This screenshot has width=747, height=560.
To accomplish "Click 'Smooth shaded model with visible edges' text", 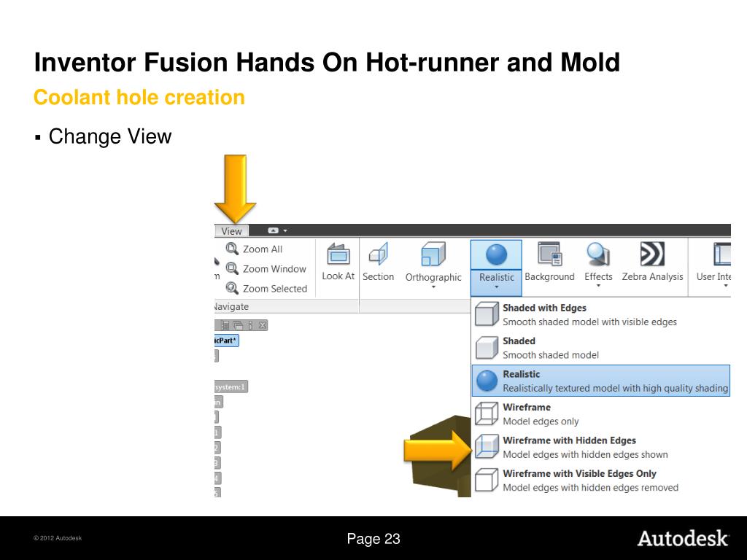I will click(589, 322).
